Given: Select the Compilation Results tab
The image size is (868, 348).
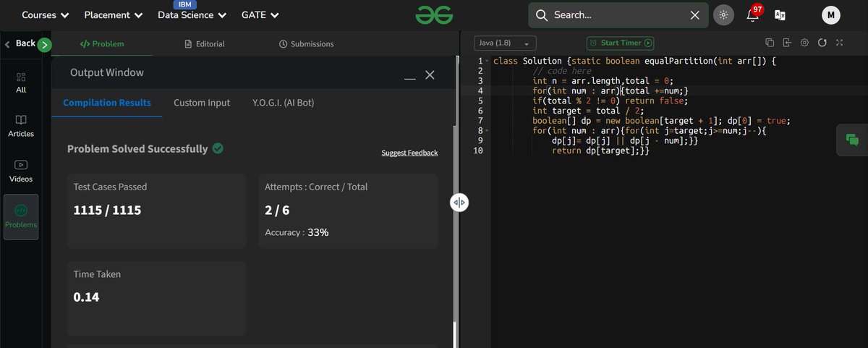Looking at the screenshot, I should point(107,103).
